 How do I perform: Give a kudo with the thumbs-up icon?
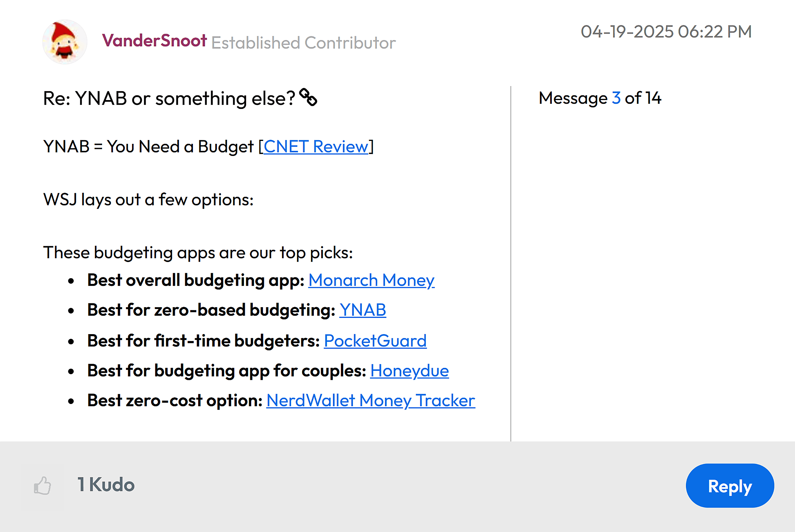click(x=42, y=486)
